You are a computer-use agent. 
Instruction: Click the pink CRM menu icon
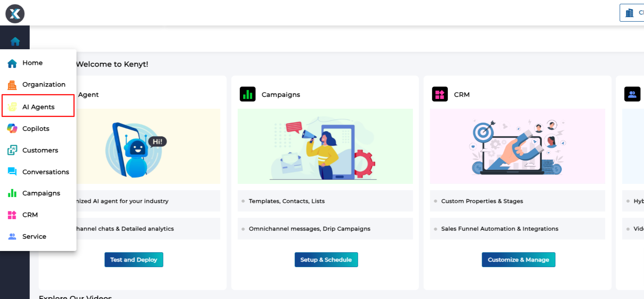(x=12, y=215)
